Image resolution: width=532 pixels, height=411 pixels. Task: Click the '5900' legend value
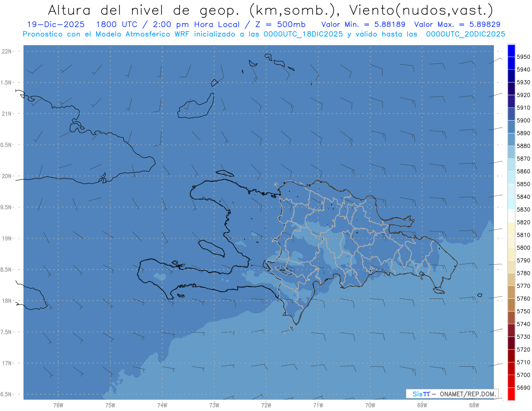click(x=523, y=120)
